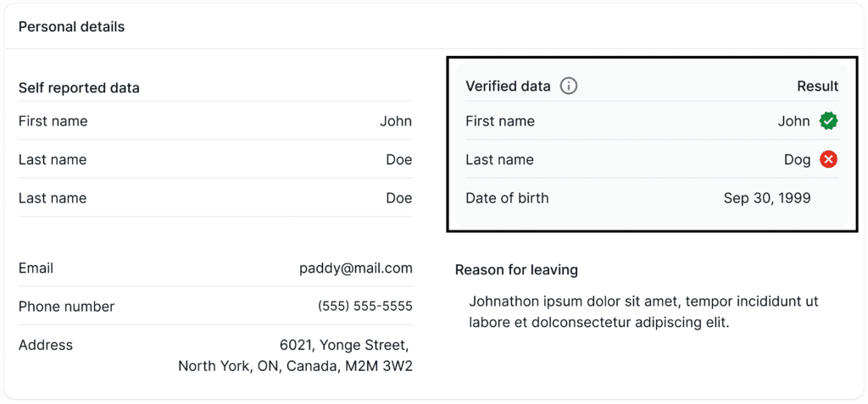The image size is (868, 404).
Task: Click the Sep 30, 1999 date value
Action: pos(766,198)
